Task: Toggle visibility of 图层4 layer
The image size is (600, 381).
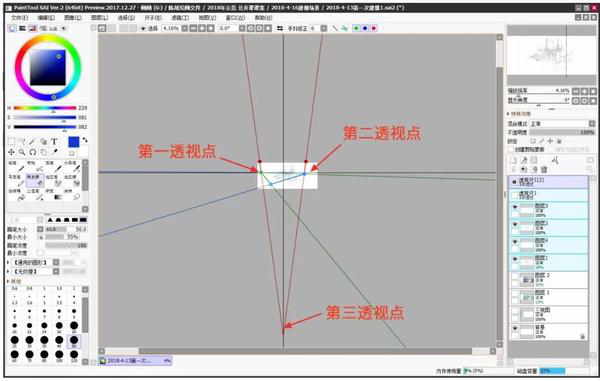Action: click(515, 242)
